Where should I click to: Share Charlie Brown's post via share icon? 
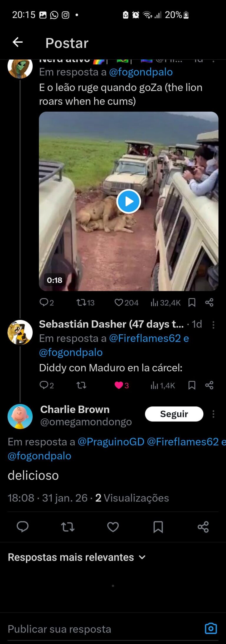(x=203, y=527)
